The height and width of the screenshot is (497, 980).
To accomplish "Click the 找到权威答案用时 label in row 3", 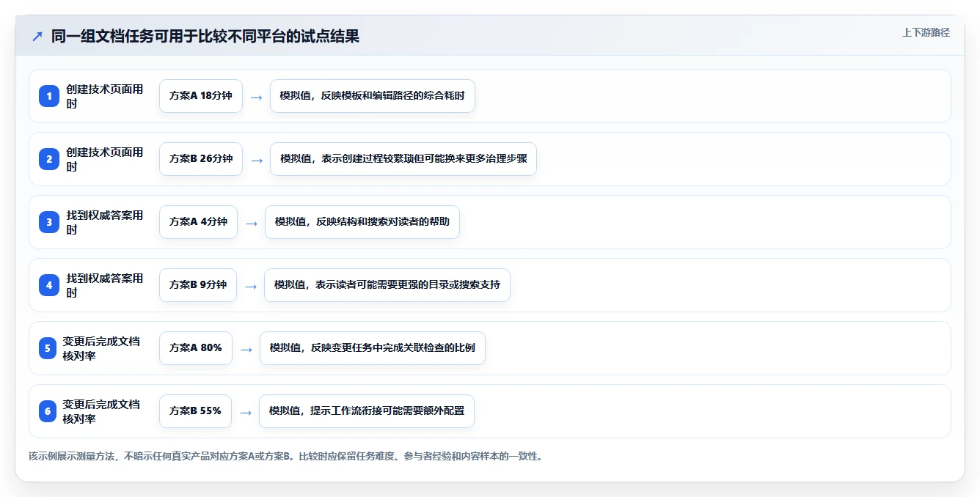I will pyautogui.click(x=105, y=222).
